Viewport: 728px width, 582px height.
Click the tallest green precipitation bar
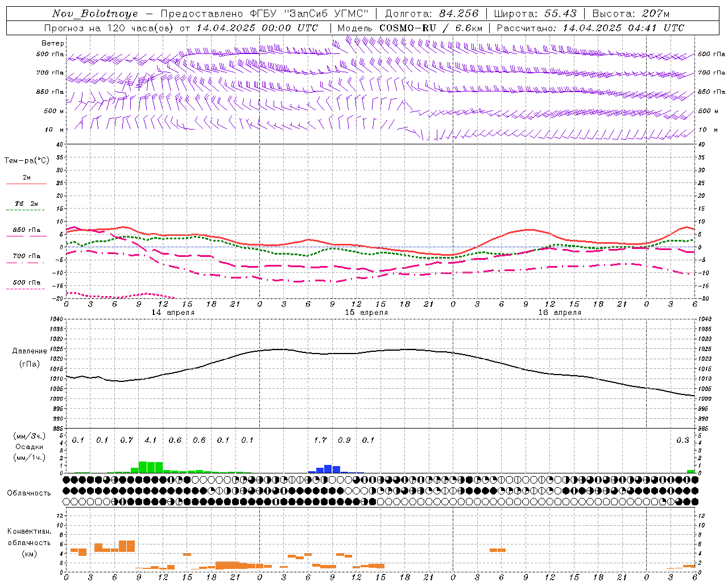point(143,467)
